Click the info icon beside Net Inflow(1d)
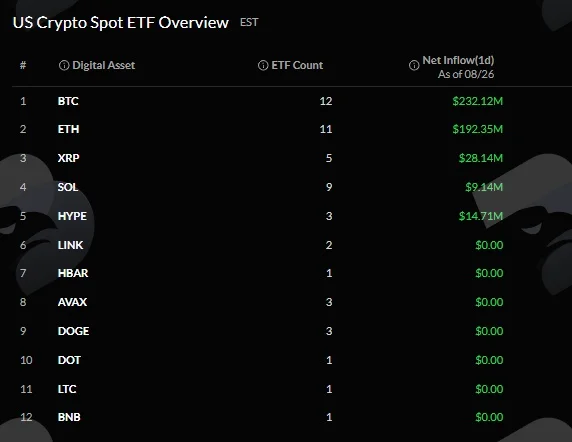The width and height of the screenshot is (572, 442). 414,65
